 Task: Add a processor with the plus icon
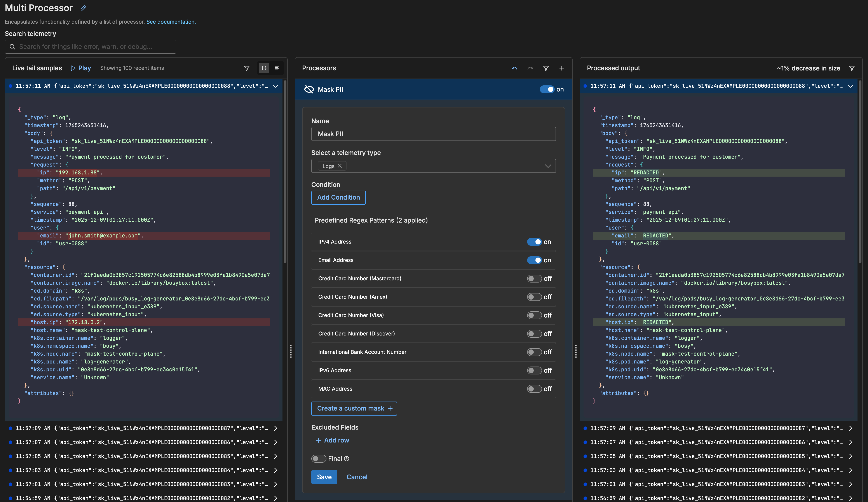[561, 68]
